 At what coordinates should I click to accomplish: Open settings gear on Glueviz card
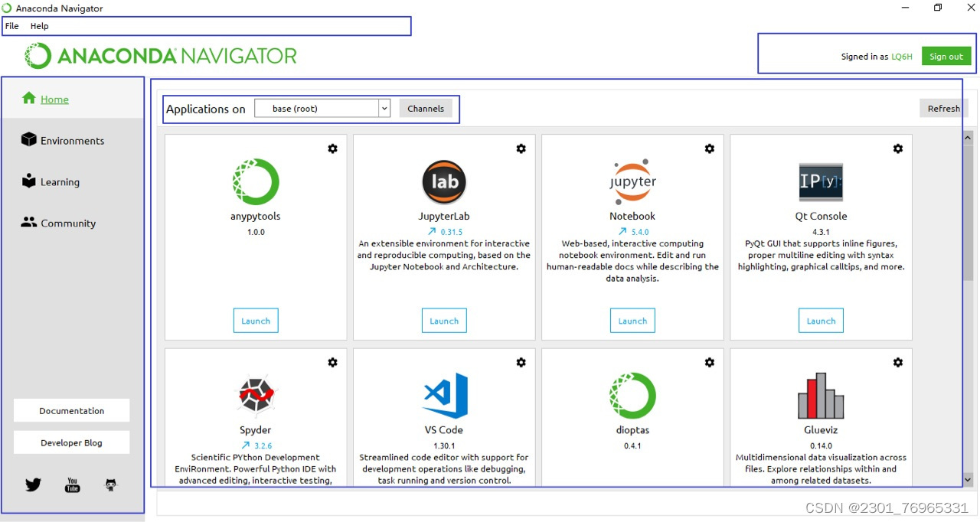(897, 362)
